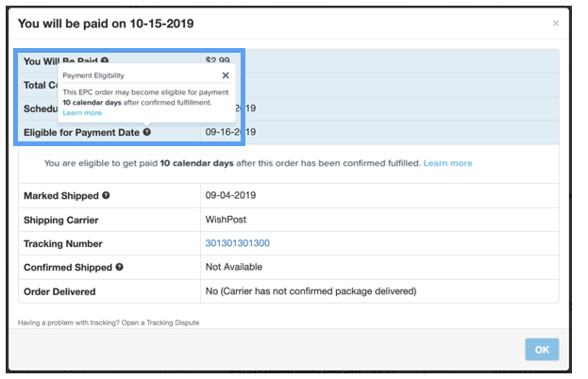Click help icon beside You Will Be Paid
The image size is (588, 379).
click(x=105, y=60)
